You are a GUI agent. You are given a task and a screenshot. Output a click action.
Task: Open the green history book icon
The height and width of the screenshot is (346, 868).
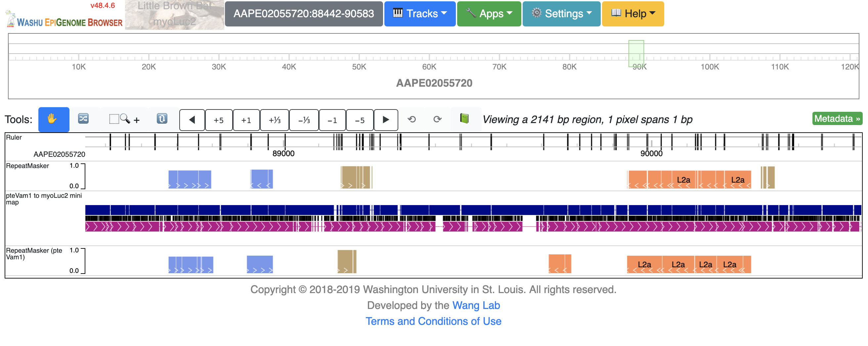[464, 119]
